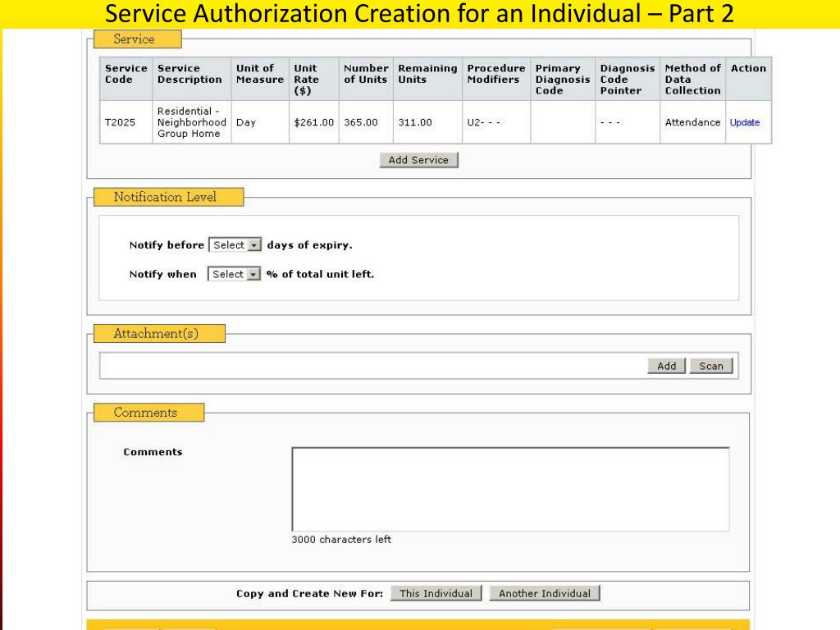
Task: Click the Method of Data Collection header
Action: tap(692, 80)
